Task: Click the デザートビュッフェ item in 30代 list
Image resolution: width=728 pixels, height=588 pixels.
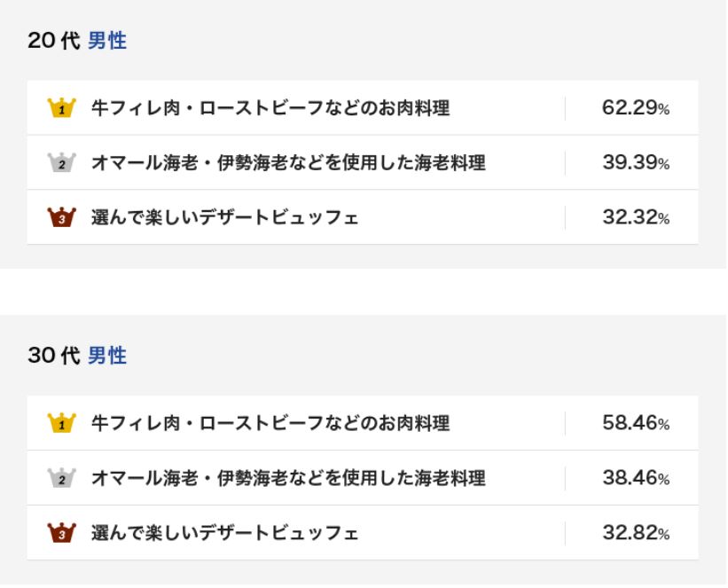Action: pyautogui.click(x=225, y=533)
